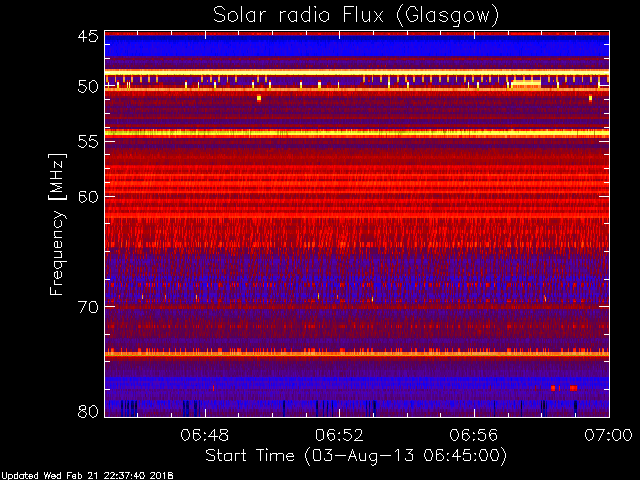Screen dimensions: 640x480
Task: Select the '80' frequency tick label
Action: coord(88,411)
